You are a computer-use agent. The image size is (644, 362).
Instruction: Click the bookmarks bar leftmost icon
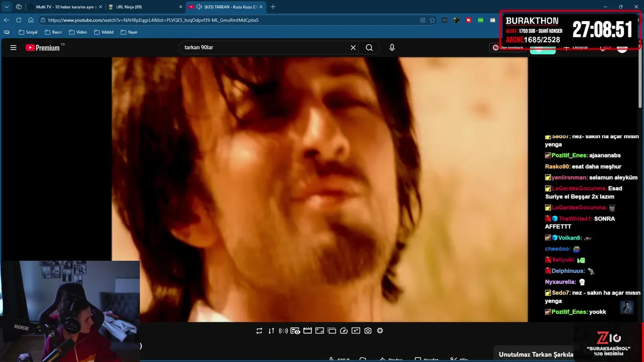[x=7, y=32]
